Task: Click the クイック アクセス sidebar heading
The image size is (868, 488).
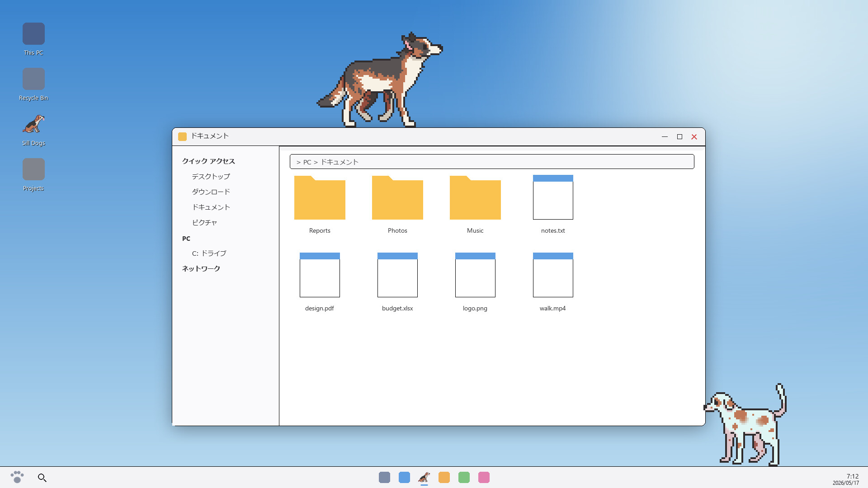Action: click(208, 161)
